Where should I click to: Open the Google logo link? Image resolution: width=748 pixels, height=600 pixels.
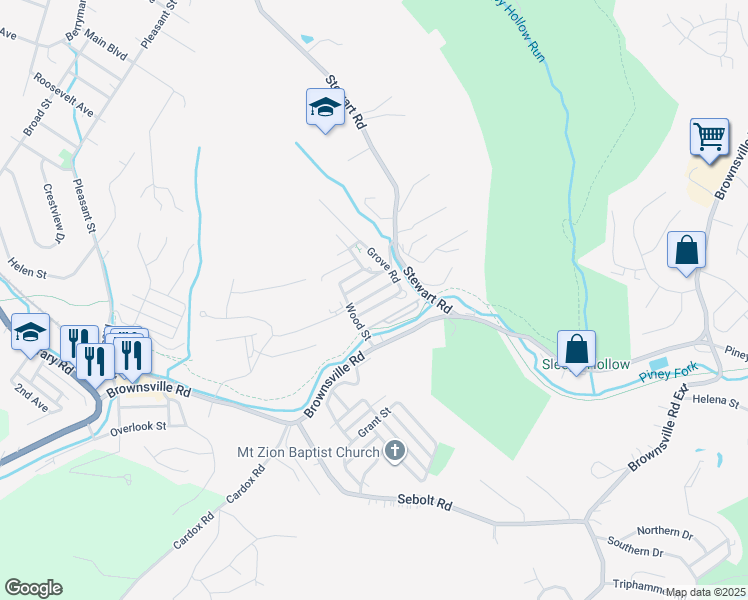click(x=33, y=588)
